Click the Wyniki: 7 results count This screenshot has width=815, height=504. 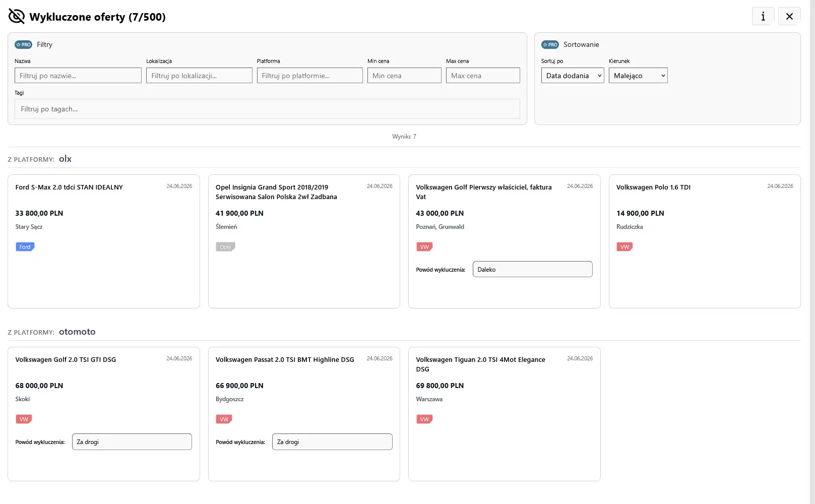(404, 137)
